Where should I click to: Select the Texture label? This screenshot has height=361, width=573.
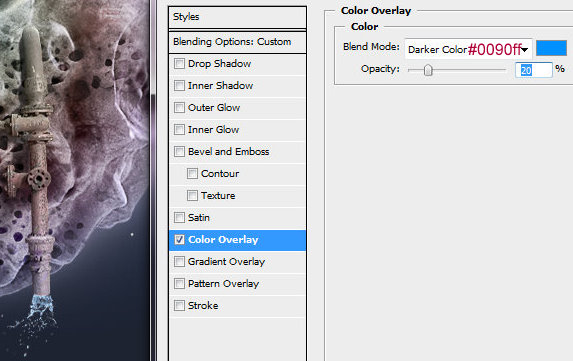pos(218,195)
